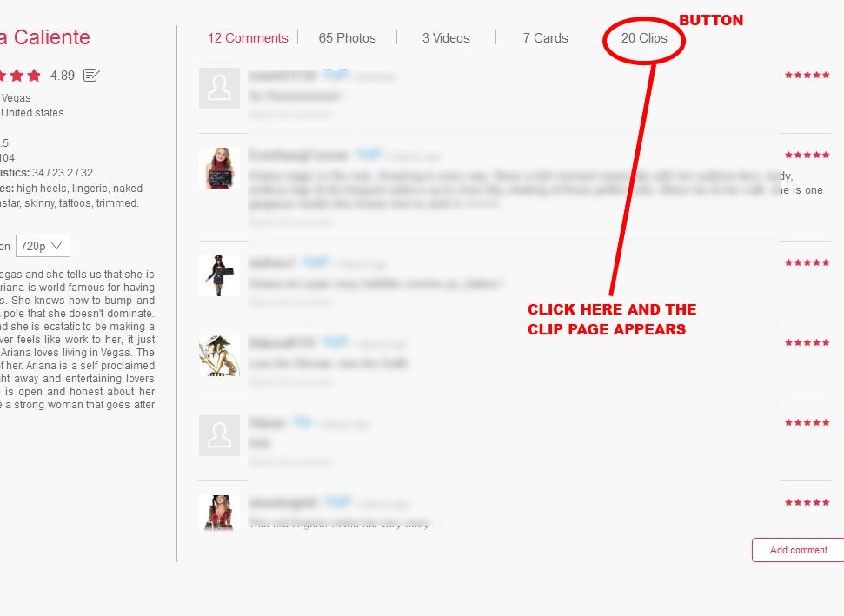Click the rate/edit icon beside 4.89
Image resolution: width=844 pixels, height=616 pixels.
tap(91, 76)
